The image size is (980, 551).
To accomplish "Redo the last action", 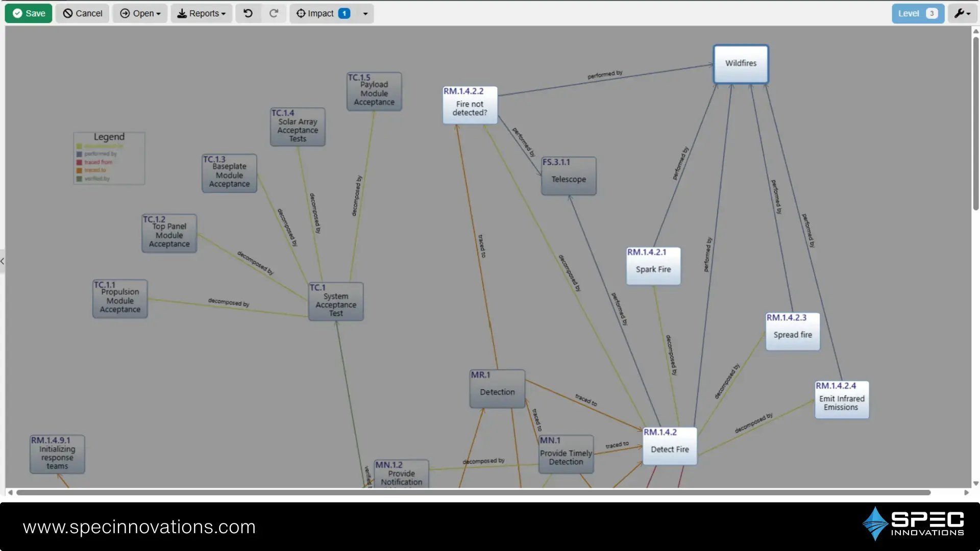I will point(274,13).
